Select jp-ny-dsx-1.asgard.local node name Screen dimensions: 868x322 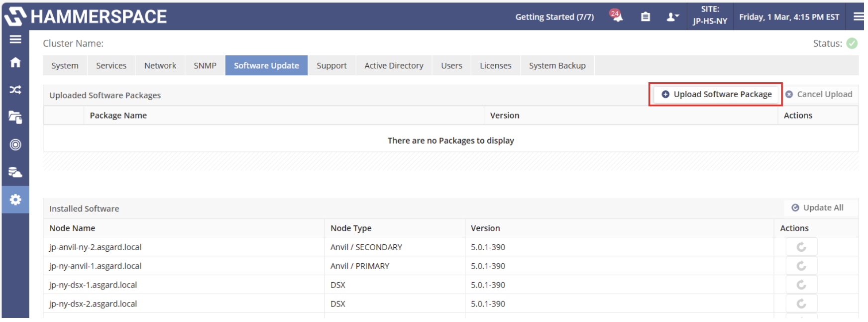pos(93,285)
